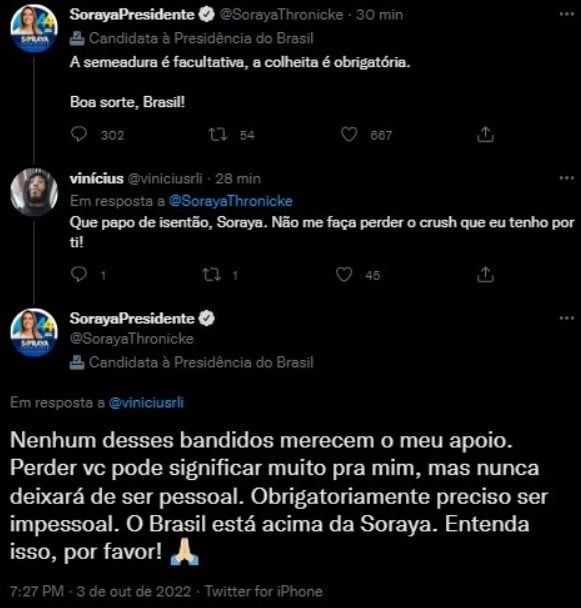The height and width of the screenshot is (608, 581).
Task: Like the tweet with 667 likes
Action: pyautogui.click(x=349, y=135)
